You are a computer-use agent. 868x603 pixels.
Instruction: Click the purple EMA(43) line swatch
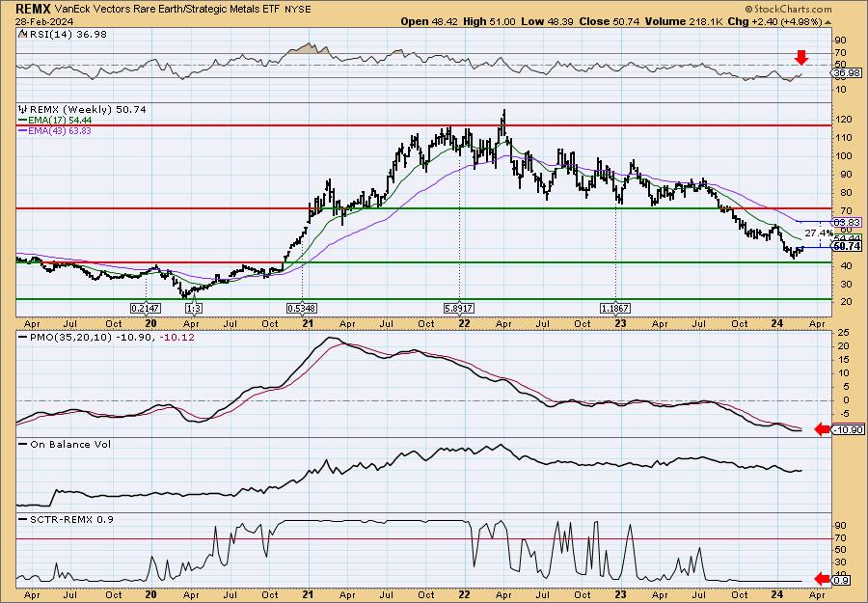23,131
